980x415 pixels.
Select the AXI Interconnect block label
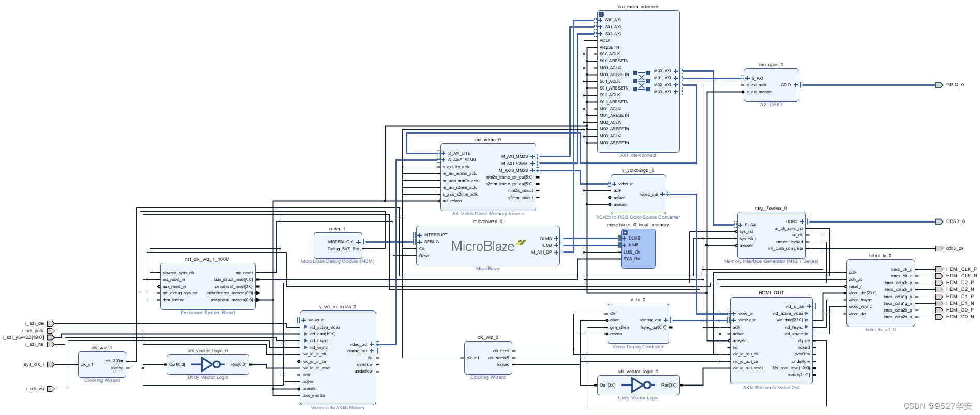638,155
